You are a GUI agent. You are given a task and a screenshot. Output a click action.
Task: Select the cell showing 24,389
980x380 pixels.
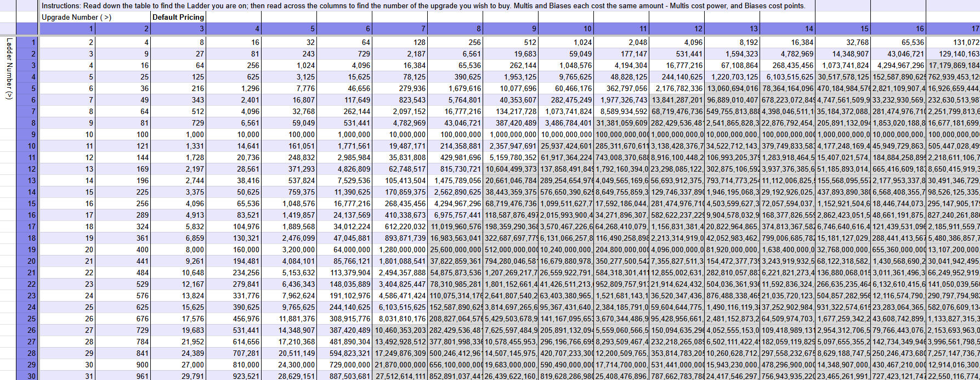point(178,353)
